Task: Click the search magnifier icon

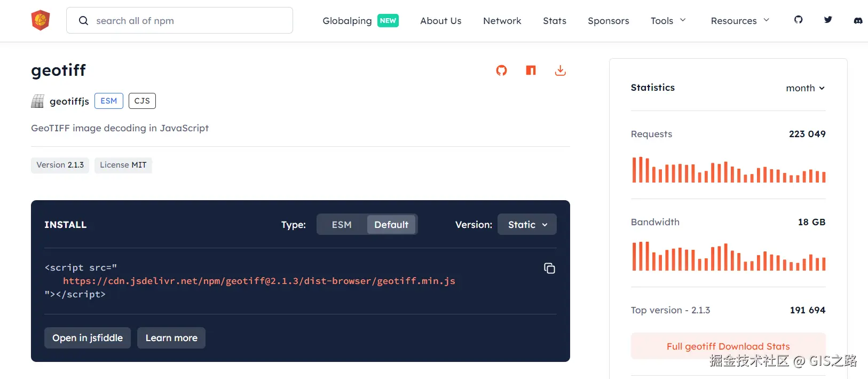Action: (83, 21)
